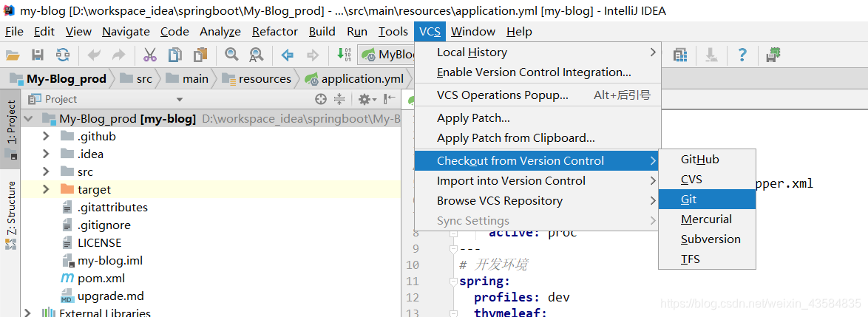Open the View menu
The height and width of the screenshot is (317, 868).
click(78, 32)
